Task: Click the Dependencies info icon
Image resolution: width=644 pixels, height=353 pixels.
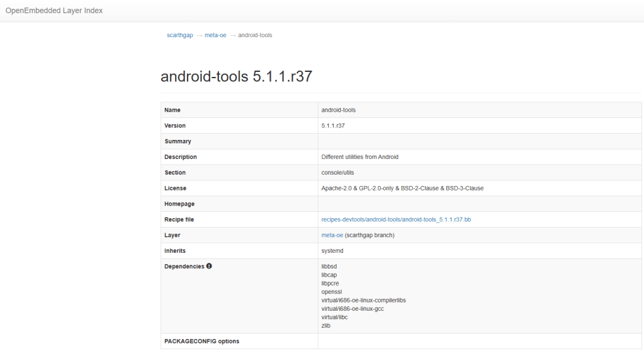Action: (x=209, y=266)
